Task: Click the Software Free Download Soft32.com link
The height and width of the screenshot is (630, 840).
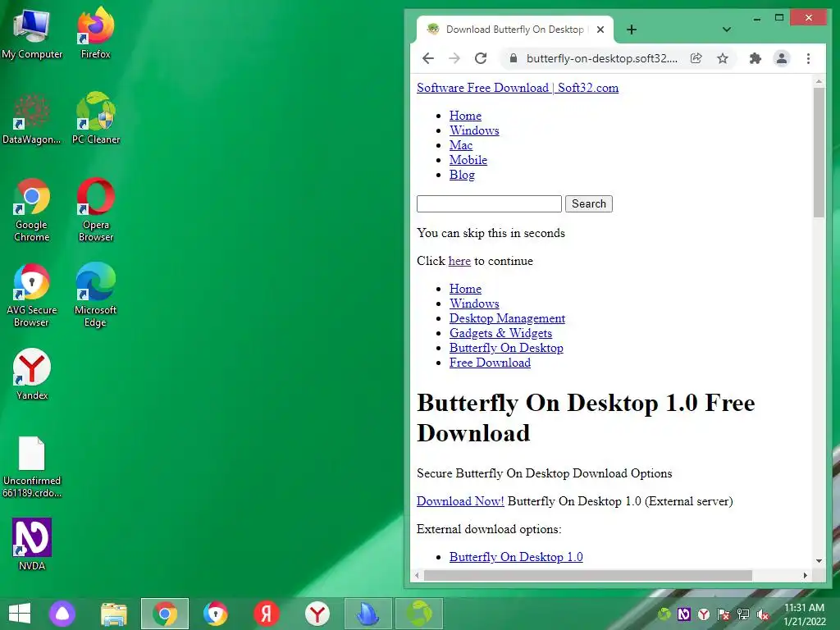Action: [518, 87]
